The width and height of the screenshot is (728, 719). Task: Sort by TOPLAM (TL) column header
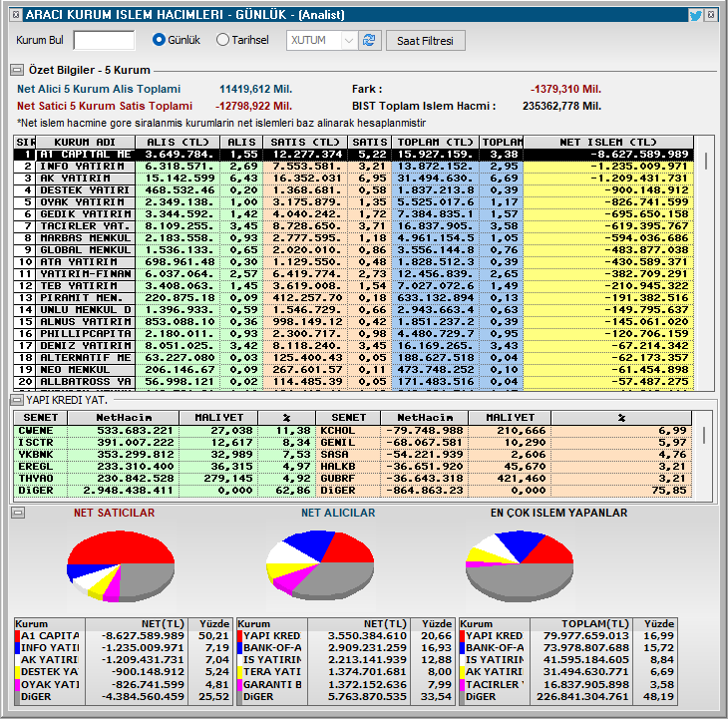435,142
